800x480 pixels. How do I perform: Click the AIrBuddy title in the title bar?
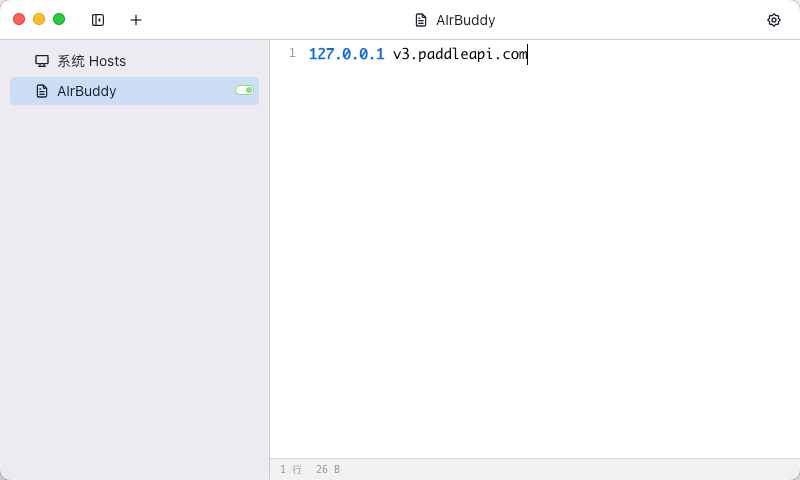pyautogui.click(x=465, y=20)
